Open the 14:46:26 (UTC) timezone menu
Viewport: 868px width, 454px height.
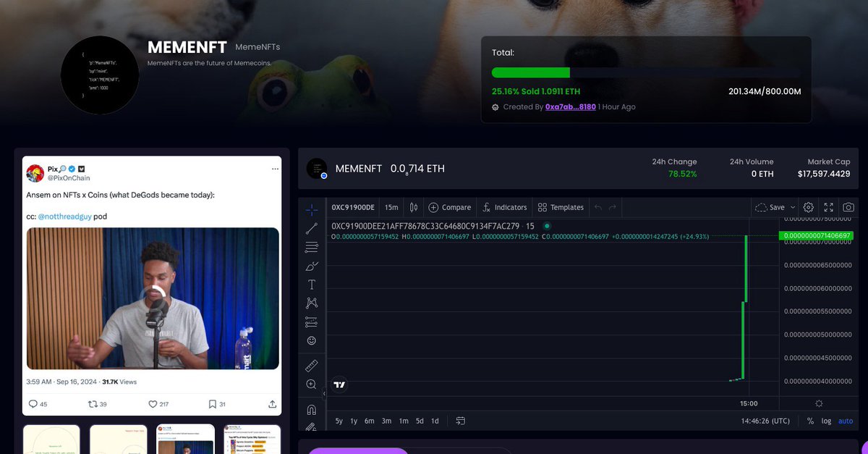(x=765, y=421)
